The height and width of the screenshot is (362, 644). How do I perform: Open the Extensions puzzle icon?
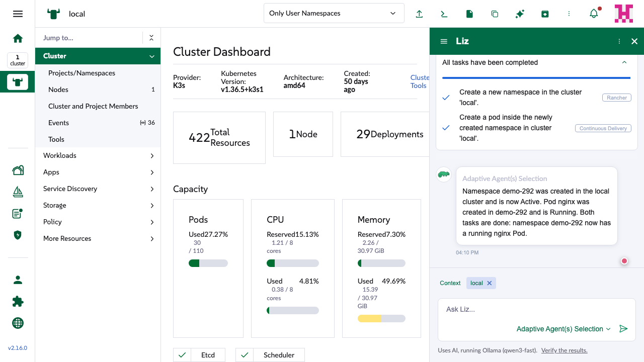pyautogui.click(x=18, y=301)
